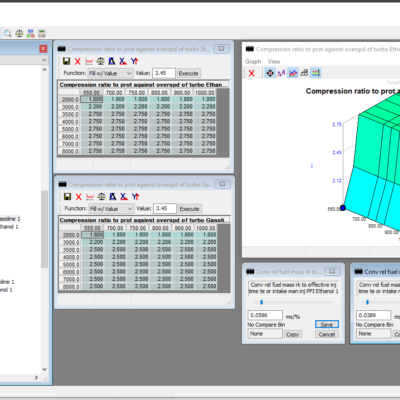Screen dimensions: 400x400
Task: Click the balance scale icon in the Ethanol table toolbar
Action: [x=100, y=61]
